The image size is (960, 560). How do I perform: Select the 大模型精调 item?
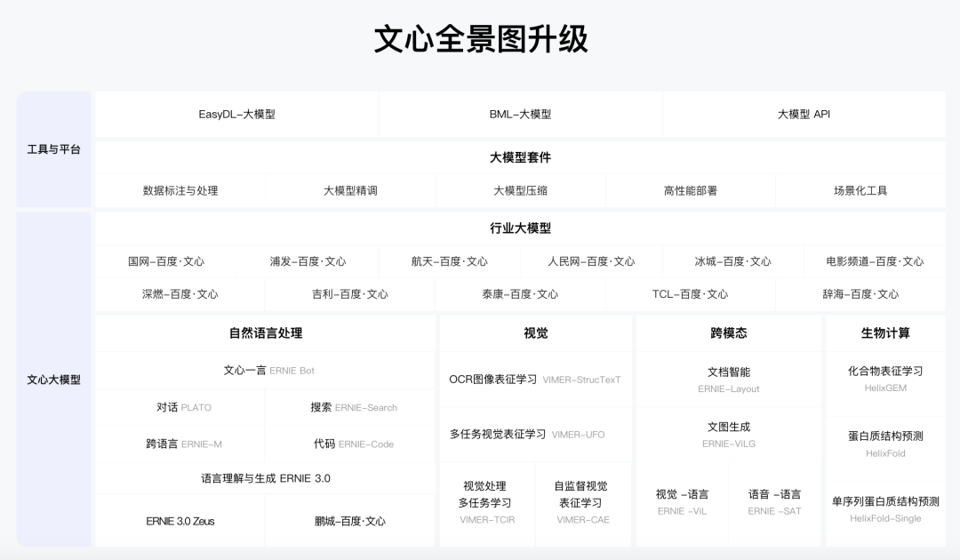[350, 189]
